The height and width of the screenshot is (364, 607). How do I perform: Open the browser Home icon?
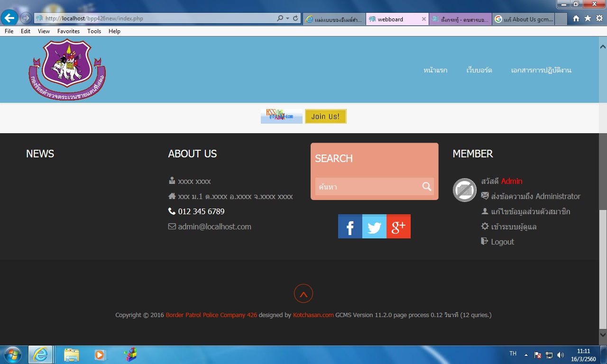[576, 18]
